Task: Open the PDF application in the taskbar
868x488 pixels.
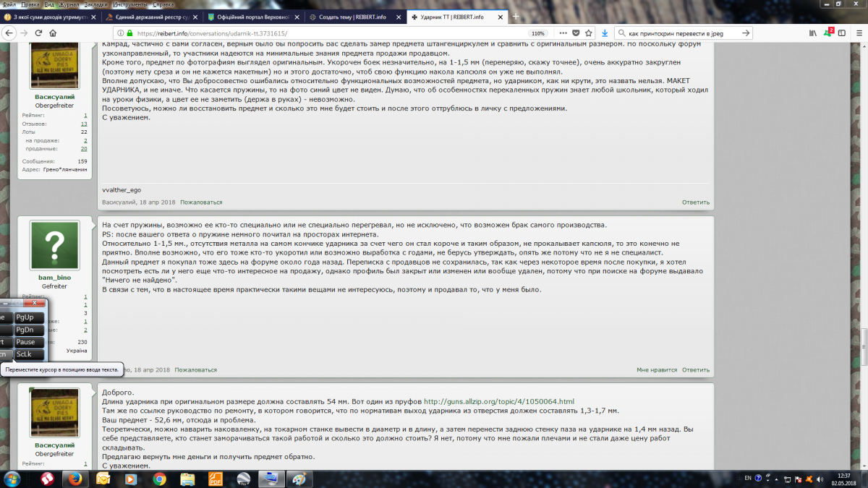Action: pyautogui.click(x=216, y=479)
